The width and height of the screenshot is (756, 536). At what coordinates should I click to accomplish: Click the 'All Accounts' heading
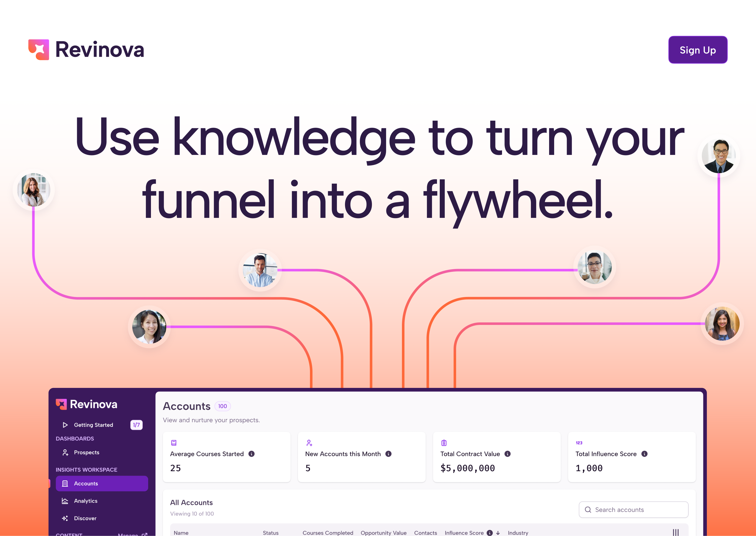(192, 502)
